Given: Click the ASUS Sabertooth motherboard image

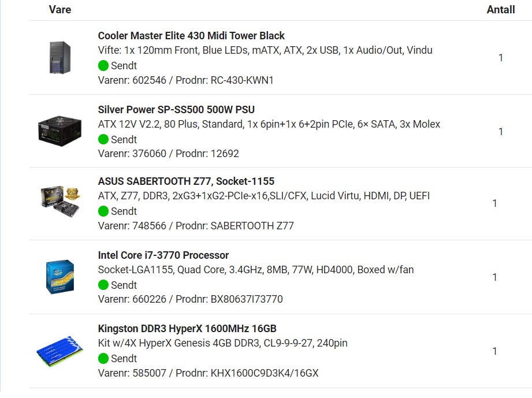Looking at the screenshot, I should click(x=60, y=201).
